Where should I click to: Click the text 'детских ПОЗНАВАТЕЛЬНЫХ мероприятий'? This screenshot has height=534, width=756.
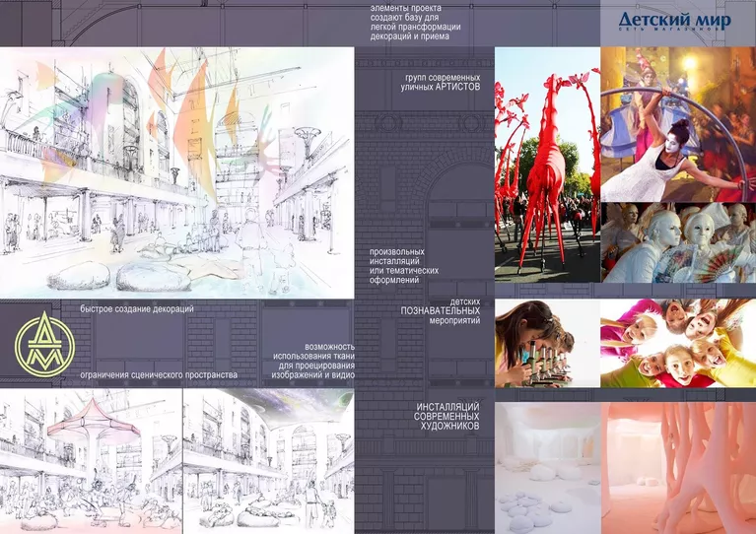[x=441, y=311]
